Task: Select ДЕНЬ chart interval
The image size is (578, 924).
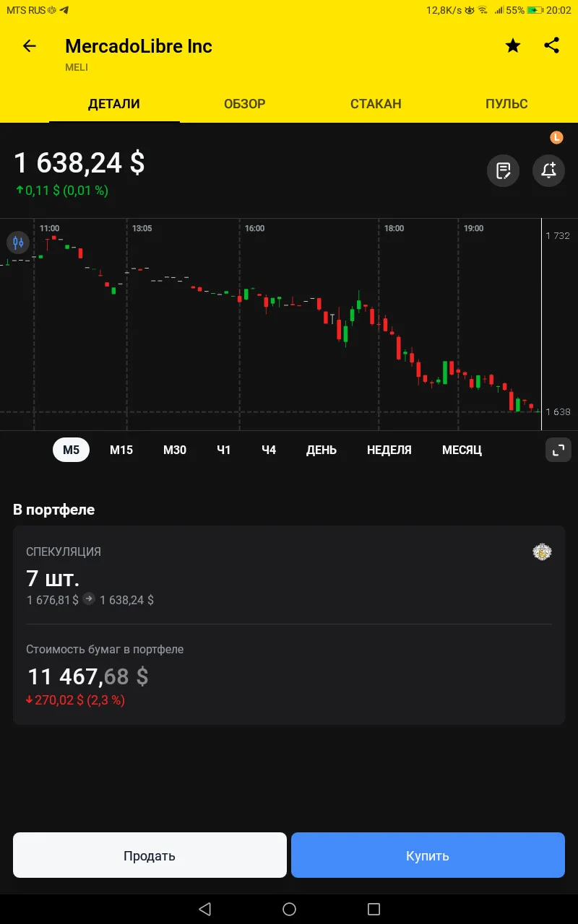Action: click(322, 450)
